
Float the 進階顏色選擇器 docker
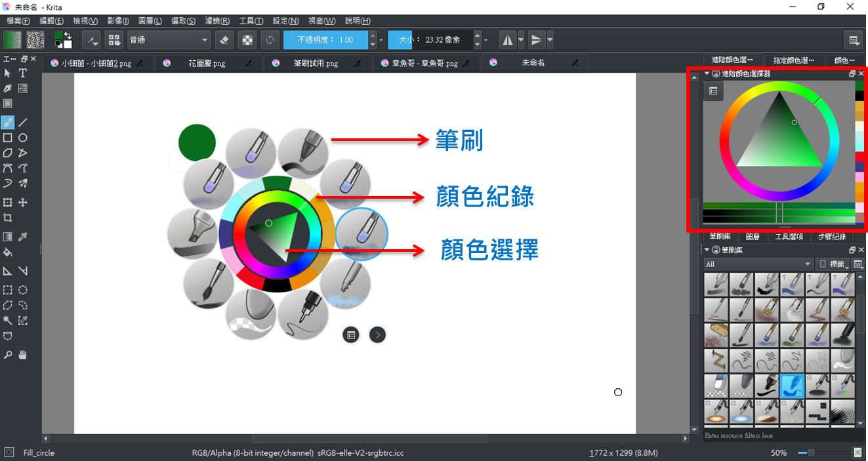(x=852, y=74)
